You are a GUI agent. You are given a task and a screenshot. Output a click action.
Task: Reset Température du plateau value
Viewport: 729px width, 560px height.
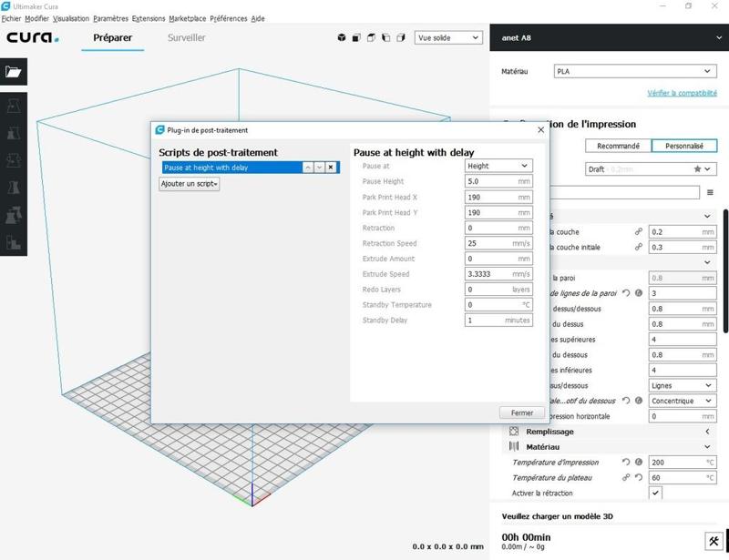[639, 477]
